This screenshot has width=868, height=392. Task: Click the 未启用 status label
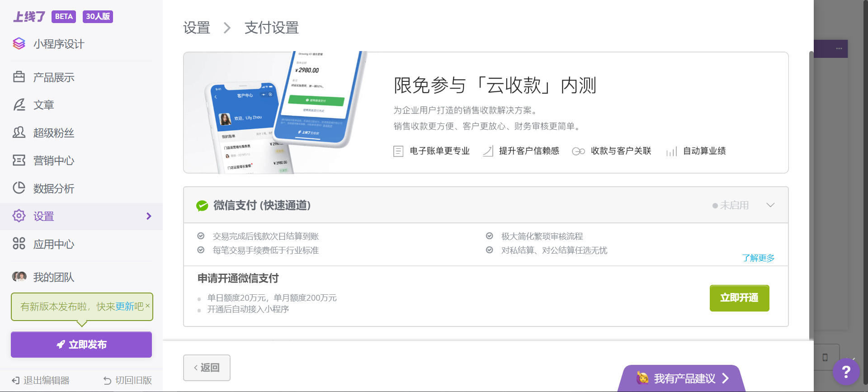[x=731, y=205]
